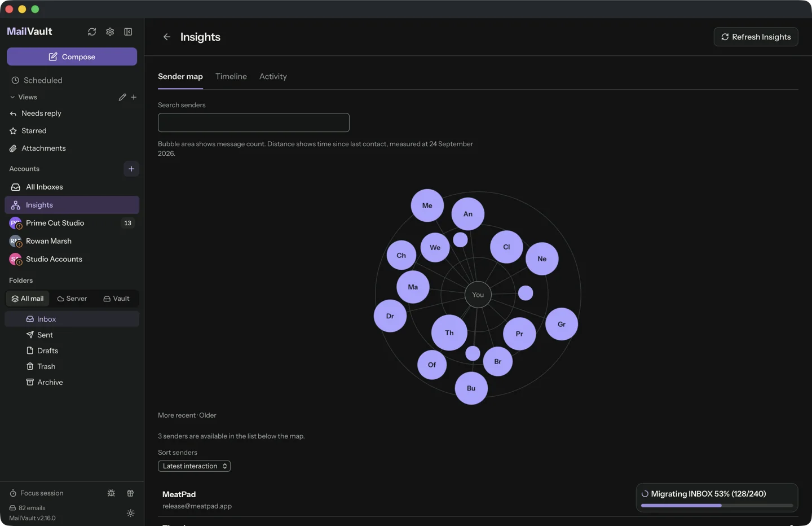Click Refresh Insights button

(756, 37)
